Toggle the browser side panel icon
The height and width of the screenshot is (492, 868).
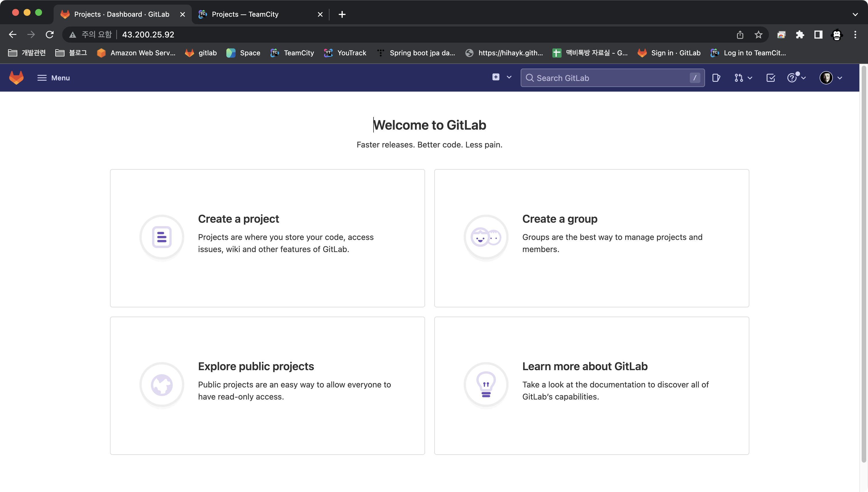(818, 35)
